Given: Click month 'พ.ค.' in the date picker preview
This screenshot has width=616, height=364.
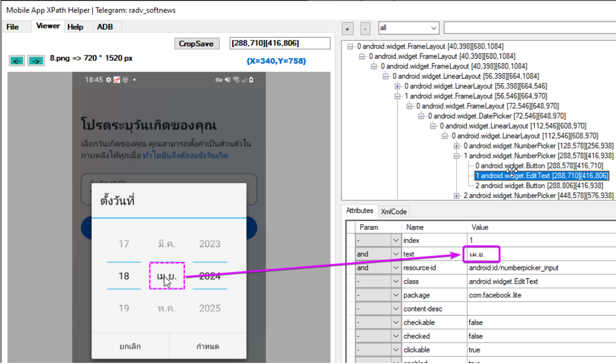Looking at the screenshot, I should (x=167, y=308).
